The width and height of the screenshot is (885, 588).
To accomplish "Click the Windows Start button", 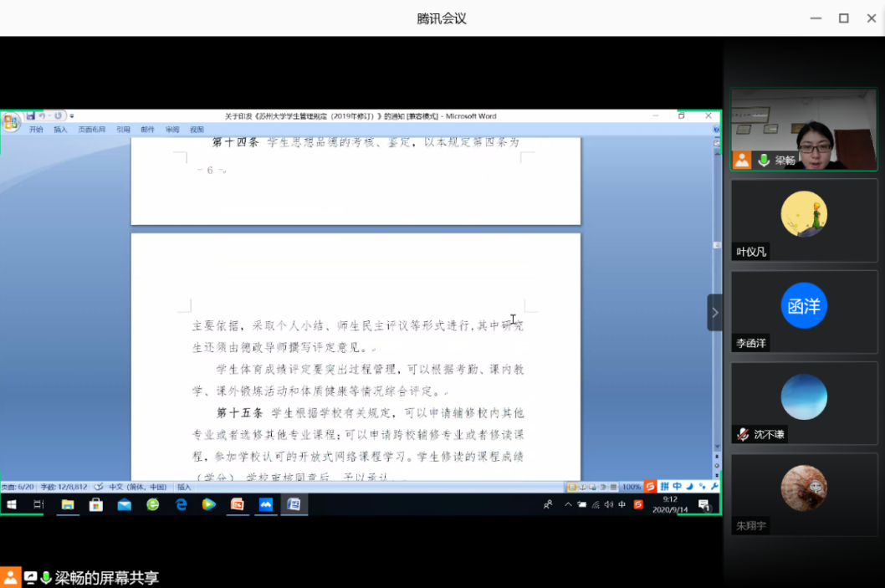I will pyautogui.click(x=12, y=504).
